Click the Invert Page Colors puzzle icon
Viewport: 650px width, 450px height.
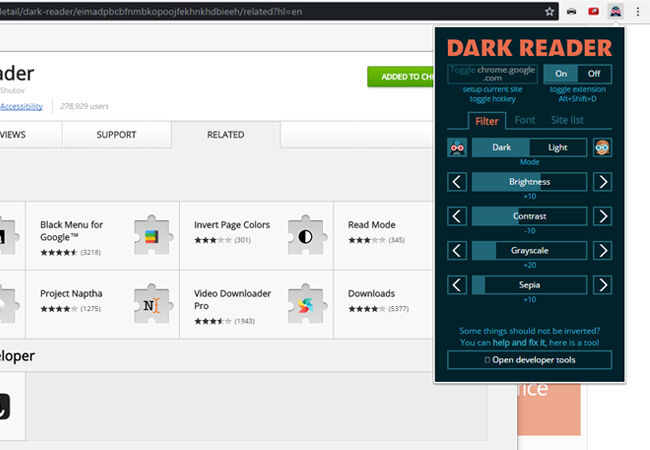(x=306, y=235)
